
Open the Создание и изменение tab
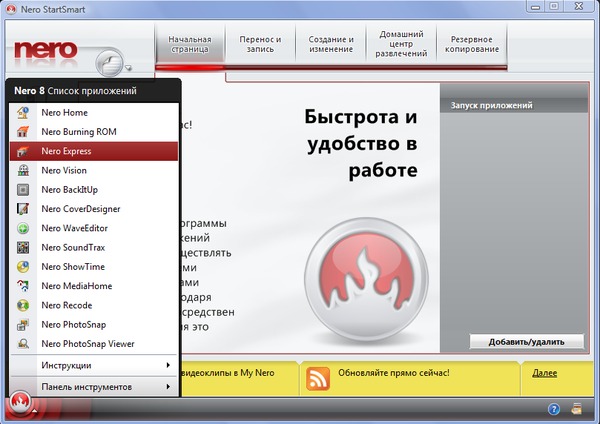[331, 44]
